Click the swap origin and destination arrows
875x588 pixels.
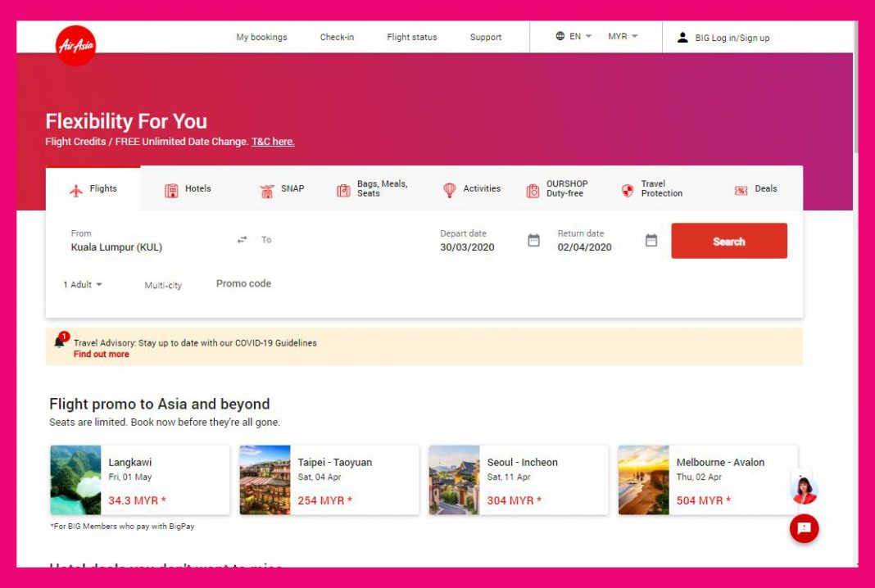pyautogui.click(x=242, y=239)
